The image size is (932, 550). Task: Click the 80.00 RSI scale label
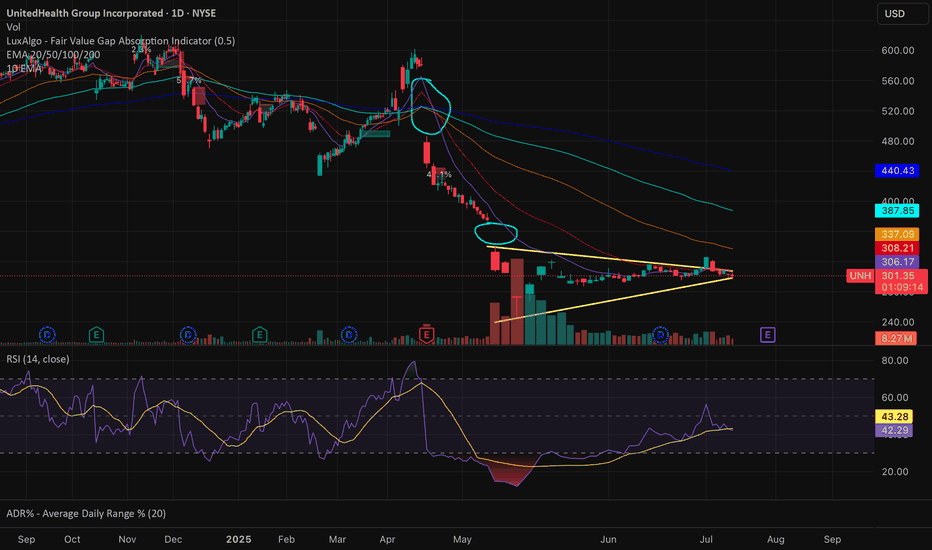click(895, 360)
